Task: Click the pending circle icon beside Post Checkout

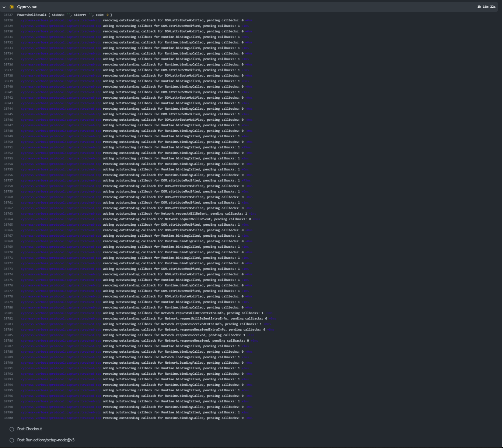Action: tap(12, 429)
